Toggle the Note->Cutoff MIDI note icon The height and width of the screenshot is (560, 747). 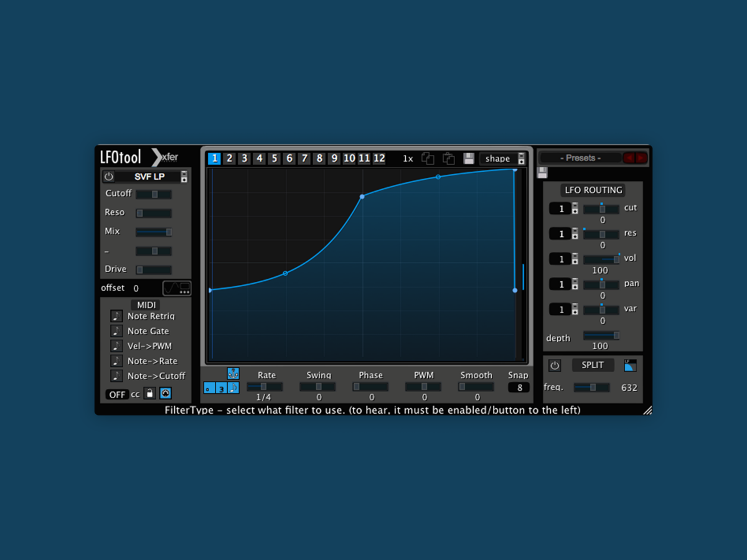116,376
